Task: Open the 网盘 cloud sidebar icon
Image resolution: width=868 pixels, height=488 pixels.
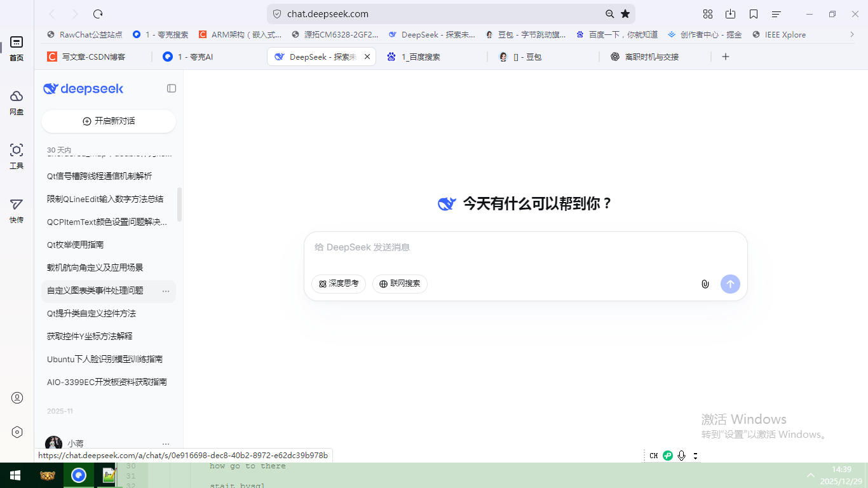Action: point(17,102)
